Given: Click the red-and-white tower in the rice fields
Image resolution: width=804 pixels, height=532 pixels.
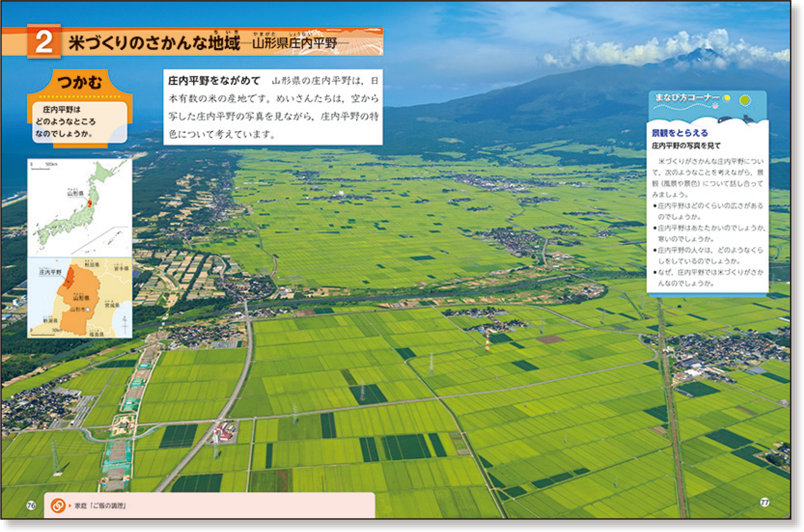Looking at the screenshot, I should point(487,342).
